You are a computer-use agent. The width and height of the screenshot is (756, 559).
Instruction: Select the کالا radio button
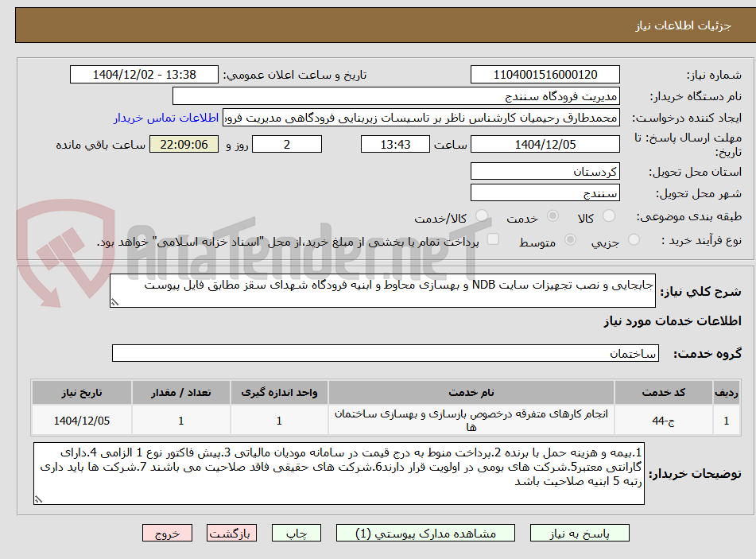[609, 215]
